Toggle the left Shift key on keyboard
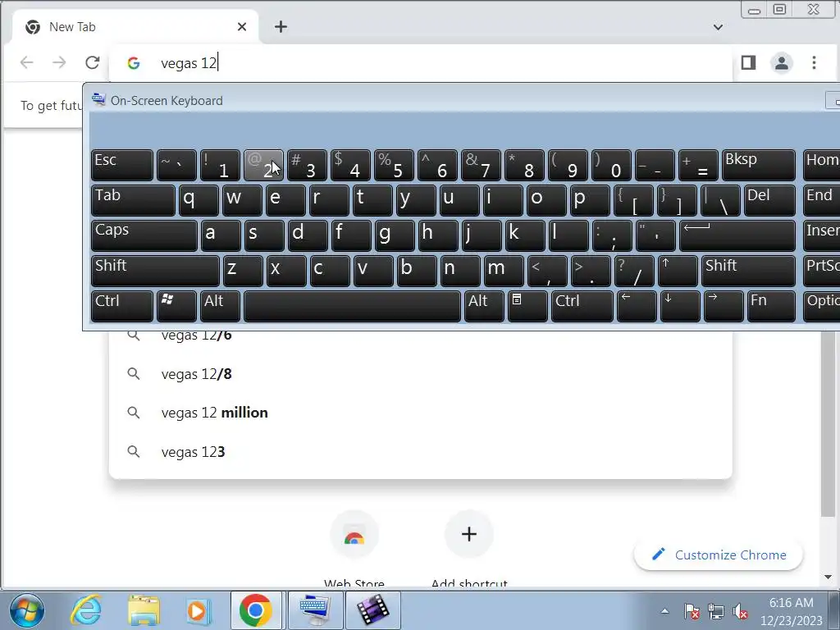This screenshot has height=630, width=840. click(155, 271)
